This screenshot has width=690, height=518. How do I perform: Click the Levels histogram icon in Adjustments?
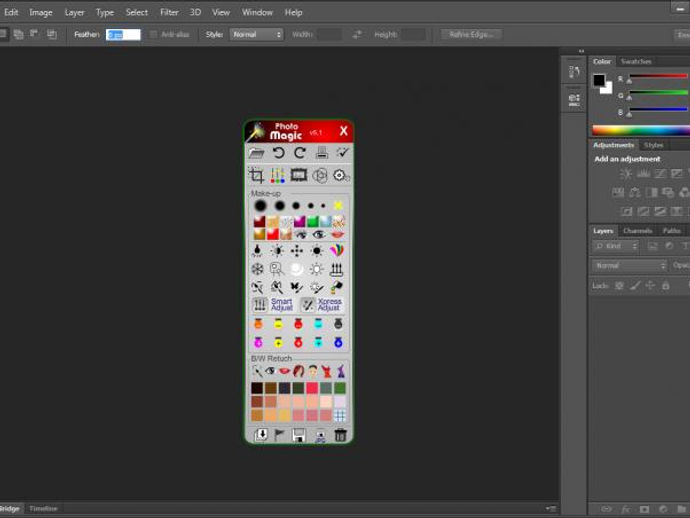(x=643, y=174)
